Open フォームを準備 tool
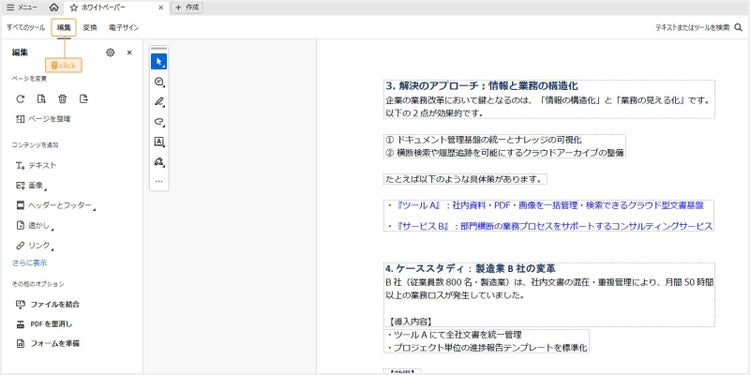Viewport: 750px width, 375px height. click(48, 343)
